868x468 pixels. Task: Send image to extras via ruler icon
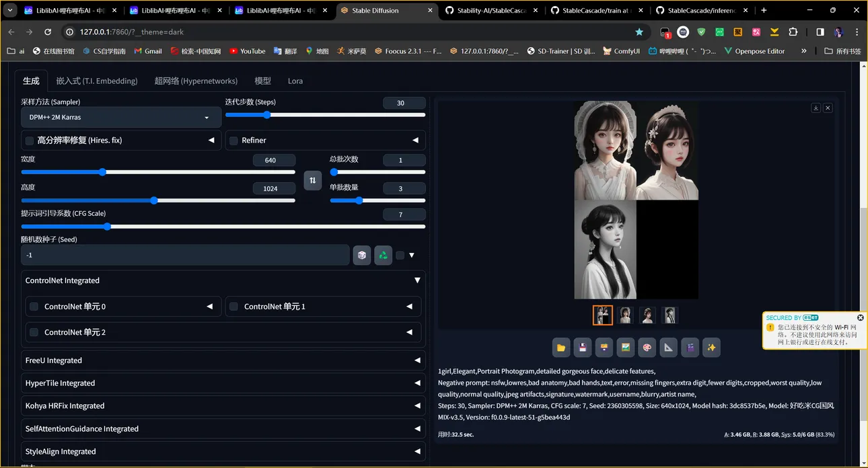tap(667, 347)
